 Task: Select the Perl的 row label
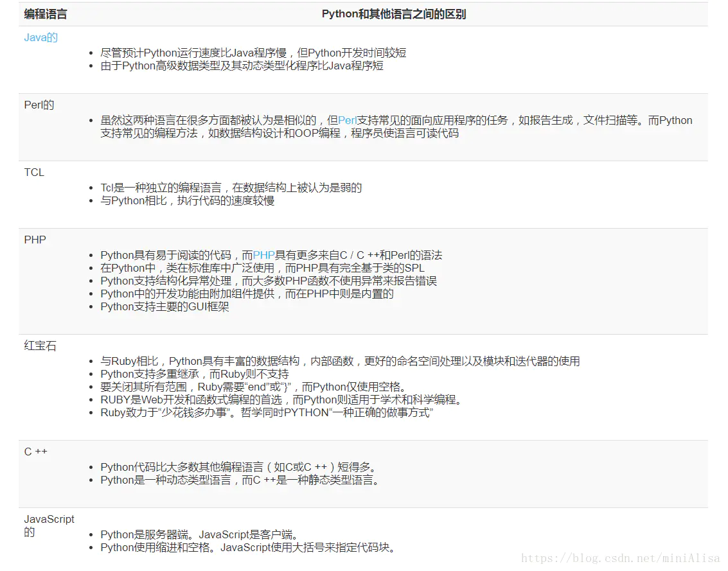[x=39, y=105]
